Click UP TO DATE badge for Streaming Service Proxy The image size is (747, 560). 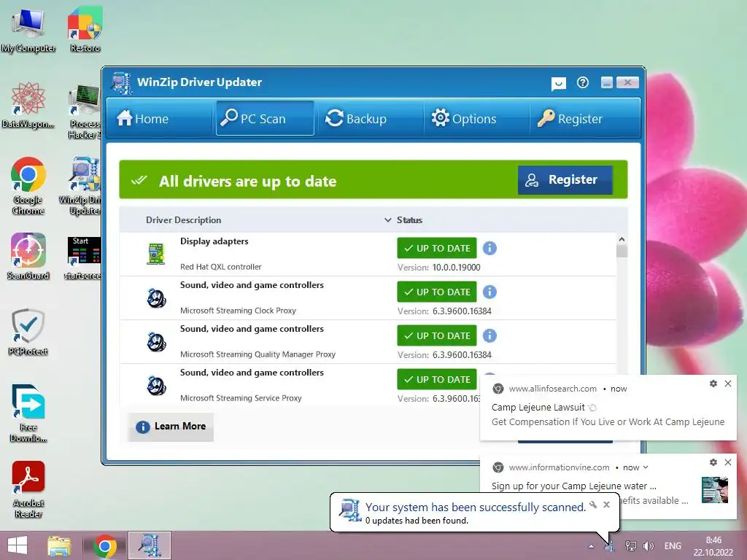point(437,379)
